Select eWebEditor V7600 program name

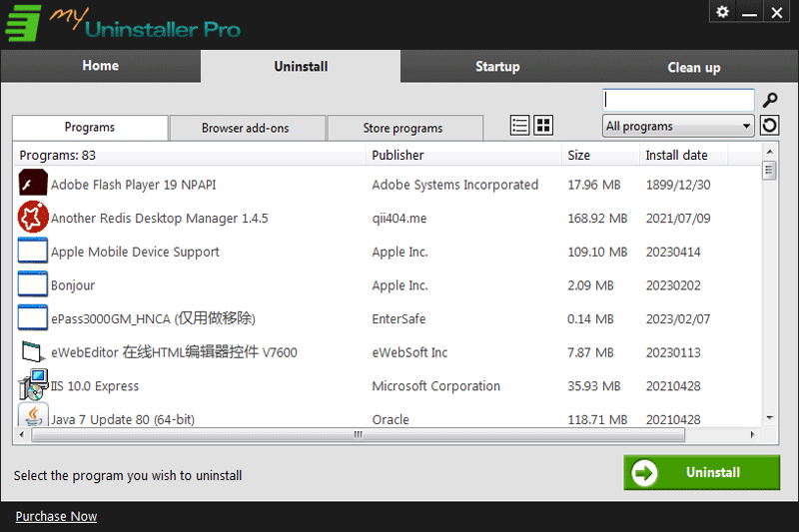[174, 352]
